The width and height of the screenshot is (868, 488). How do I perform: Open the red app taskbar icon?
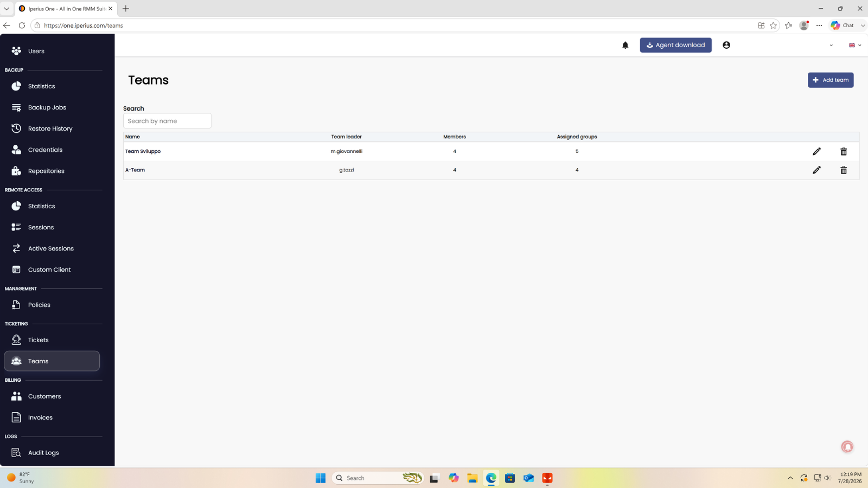547,478
